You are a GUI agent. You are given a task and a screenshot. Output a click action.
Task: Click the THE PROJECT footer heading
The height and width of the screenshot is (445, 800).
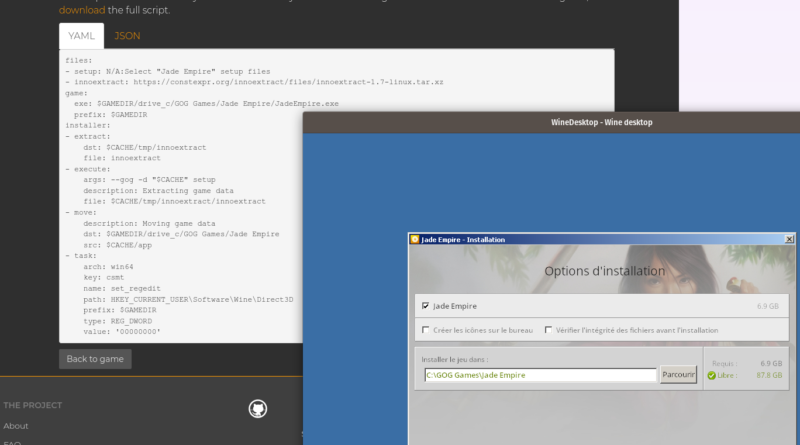[33, 405]
